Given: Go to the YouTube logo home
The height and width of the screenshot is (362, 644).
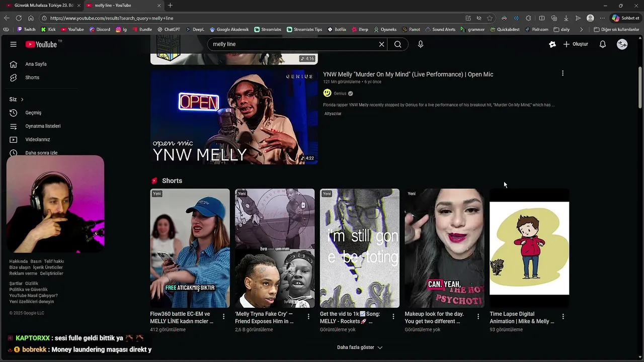Looking at the screenshot, I should click(x=42, y=44).
